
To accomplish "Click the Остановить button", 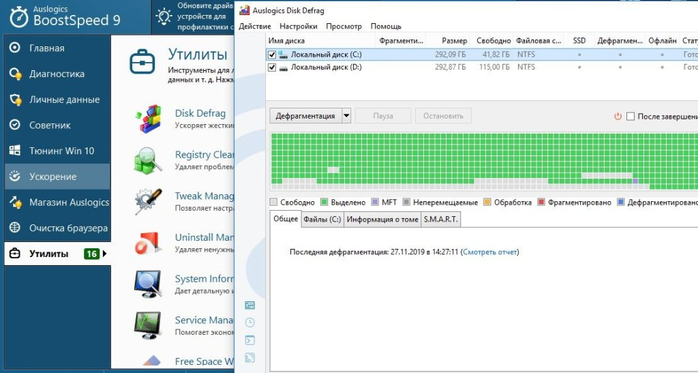I will (x=443, y=116).
